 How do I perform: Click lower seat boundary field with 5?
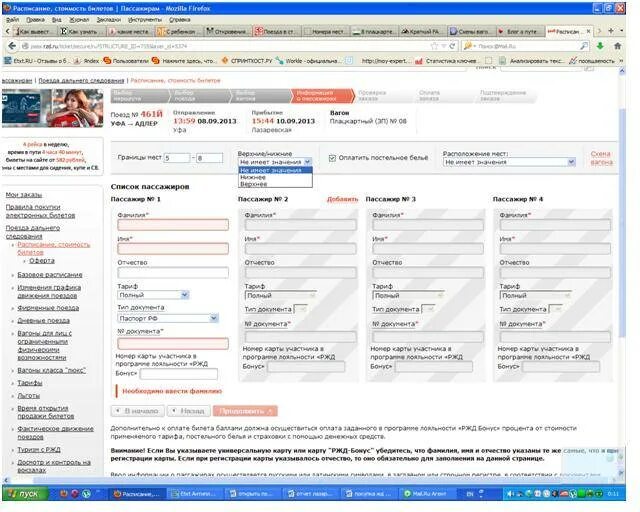coord(177,158)
